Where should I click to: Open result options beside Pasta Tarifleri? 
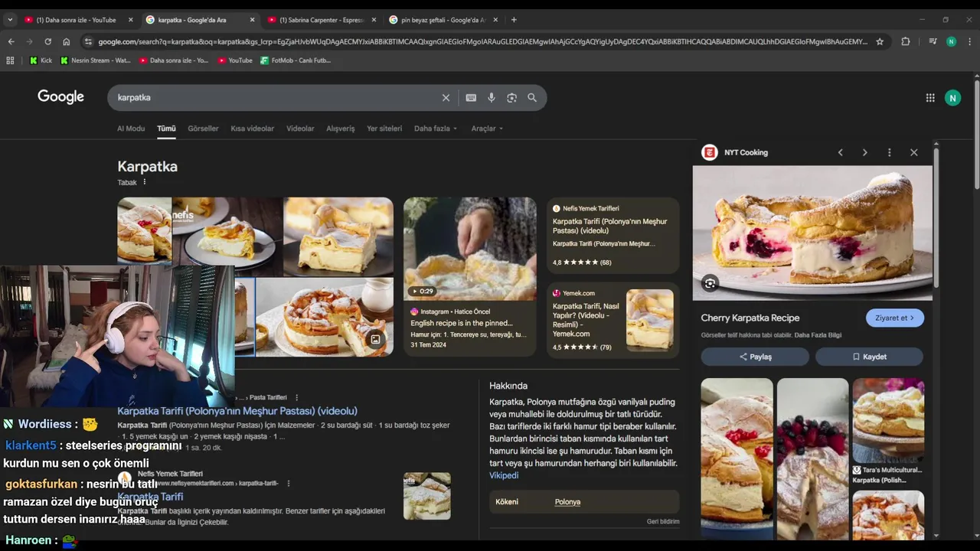tap(296, 397)
